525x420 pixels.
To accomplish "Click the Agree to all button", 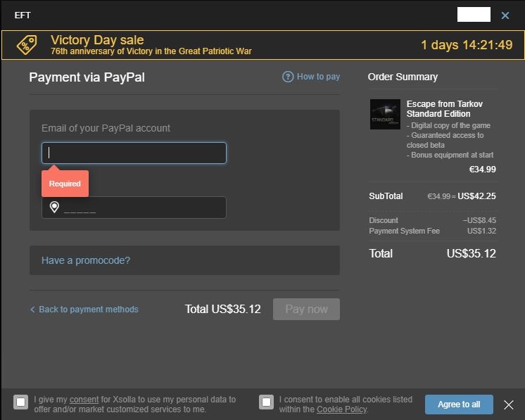I will [459, 405].
